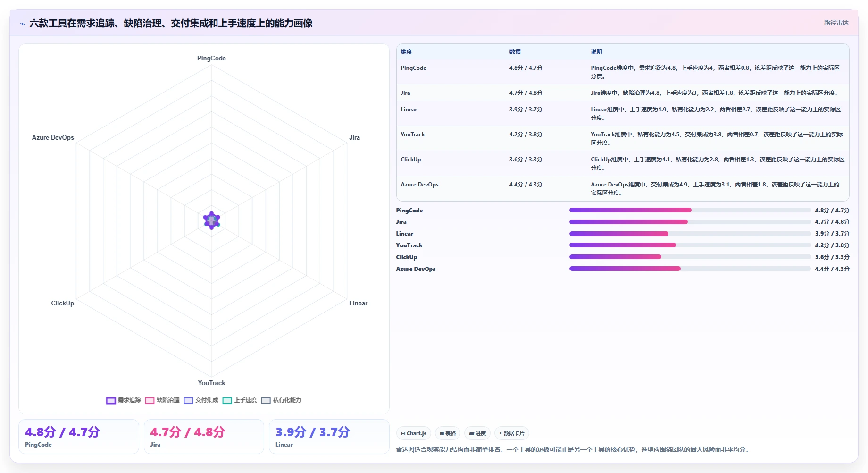The image size is (868, 473).
Task: Click the small icon before the dashboard title
Action: [x=22, y=24]
